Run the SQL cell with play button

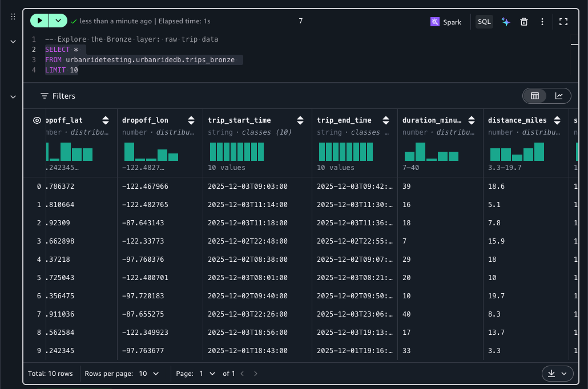tap(39, 21)
